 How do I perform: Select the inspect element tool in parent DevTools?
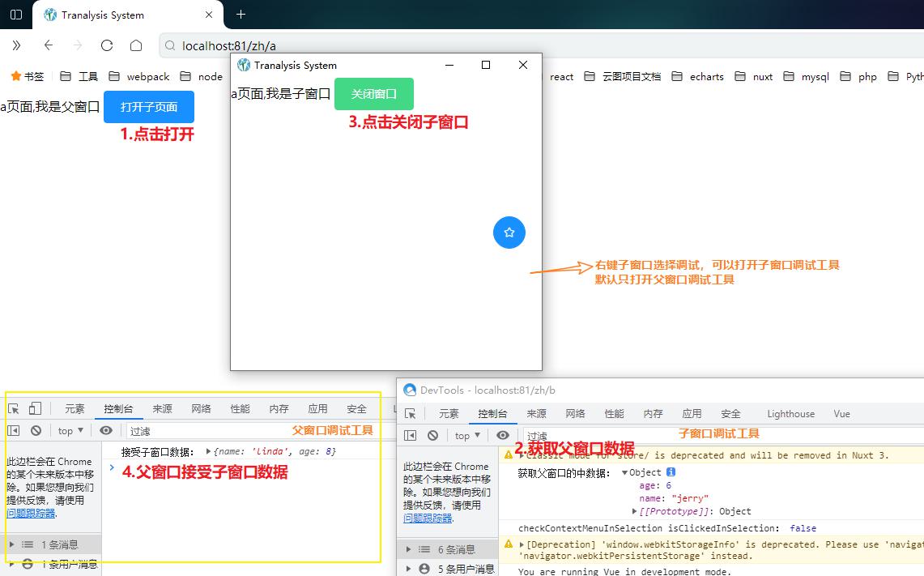coord(14,408)
